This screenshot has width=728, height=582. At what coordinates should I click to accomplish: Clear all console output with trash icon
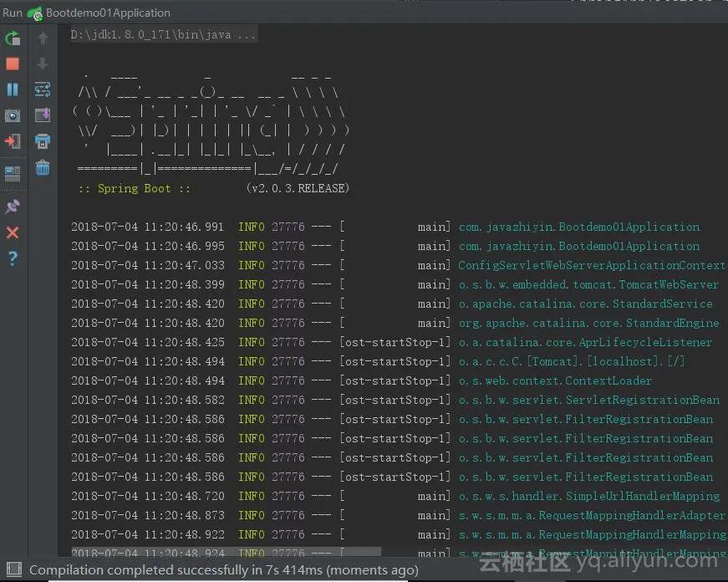(43, 167)
